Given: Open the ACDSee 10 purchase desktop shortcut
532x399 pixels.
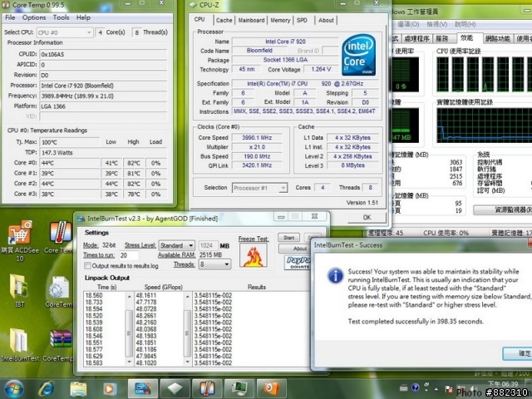Looking at the screenshot, I should (x=20, y=241).
